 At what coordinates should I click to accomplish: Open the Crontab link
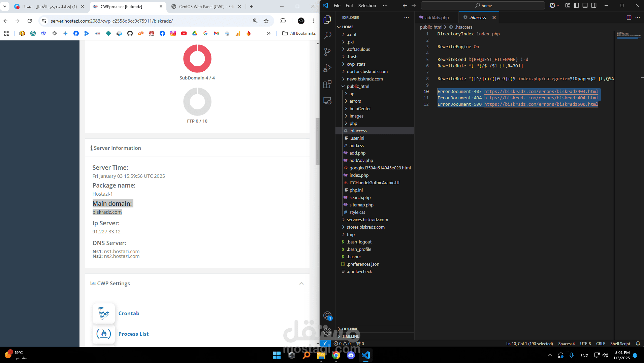129,313
